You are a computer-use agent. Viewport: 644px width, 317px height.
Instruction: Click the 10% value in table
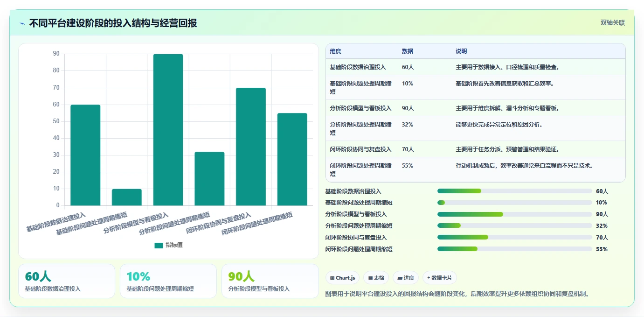tap(407, 84)
